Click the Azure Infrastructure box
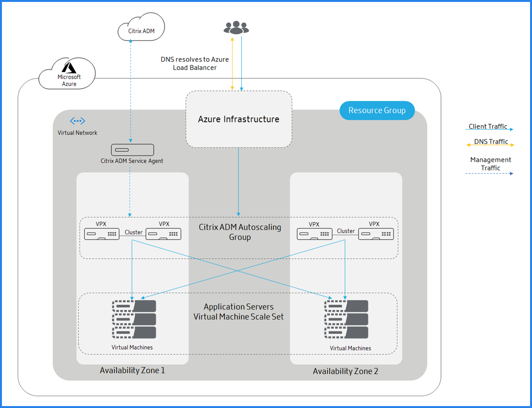Viewport: 532px width, 408px height. 239,119
